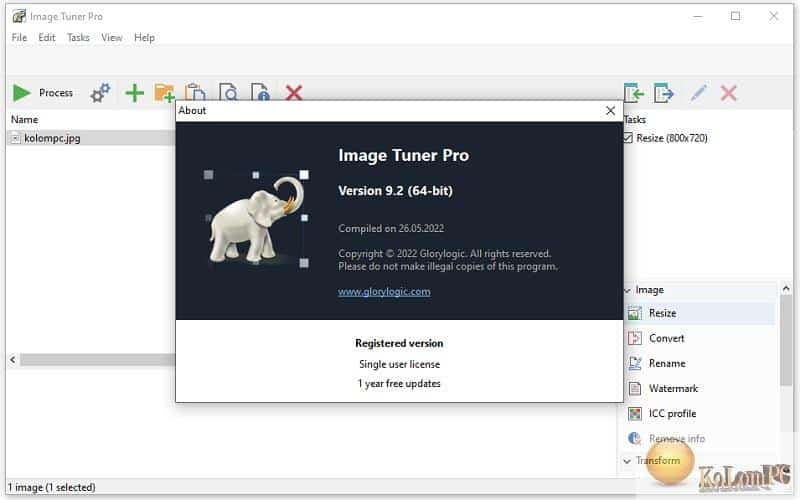Select the Resize task in Image group

pyautogui.click(x=699, y=313)
